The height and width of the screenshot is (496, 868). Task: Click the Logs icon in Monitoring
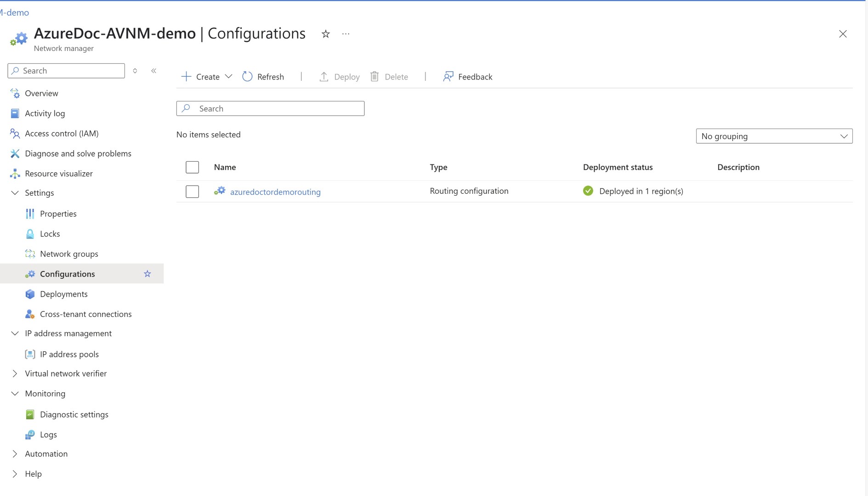[x=30, y=434]
